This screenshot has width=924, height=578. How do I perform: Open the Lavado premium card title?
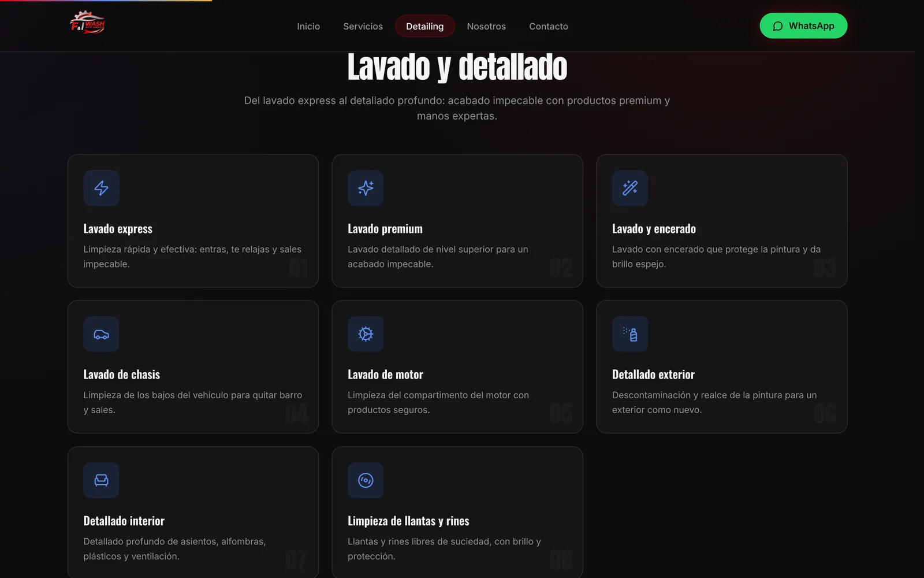(x=385, y=229)
